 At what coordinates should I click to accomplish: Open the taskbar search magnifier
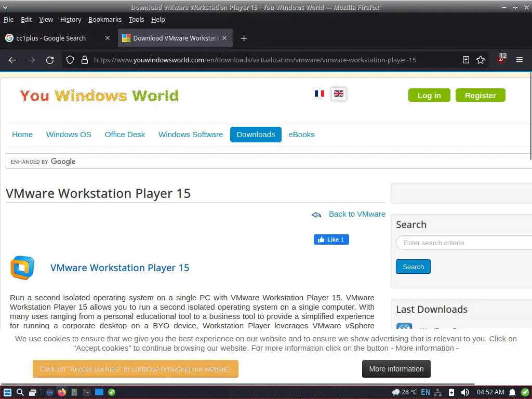20,392
